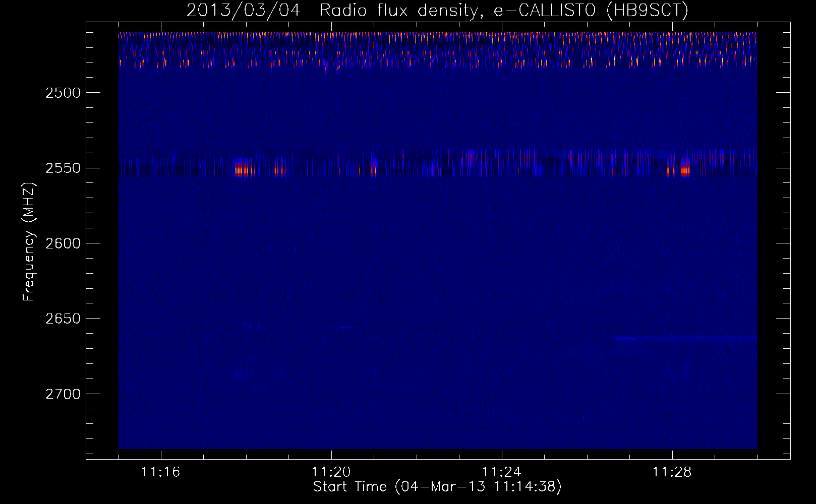This screenshot has width=816, height=504.
Task: Click the 11:20 time tick label
Action: click(x=331, y=472)
